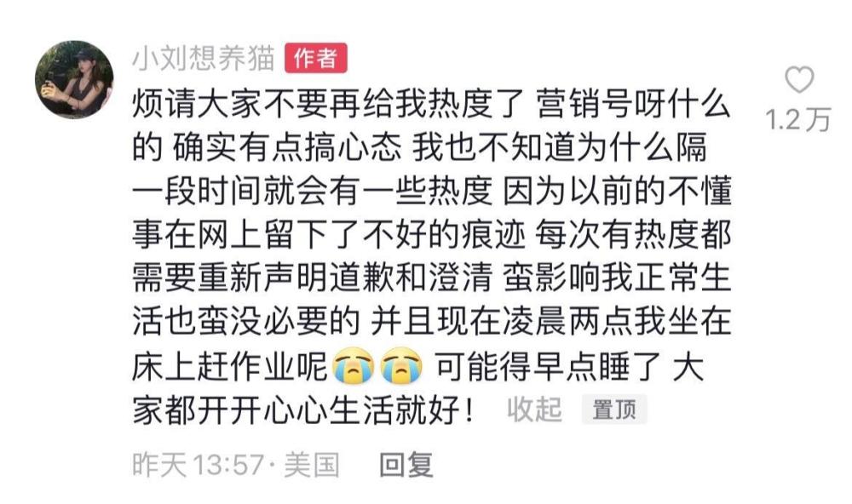This screenshot has height=504, width=852.
Task: Tap the text 确实有点搞心态
Action: click(x=288, y=147)
